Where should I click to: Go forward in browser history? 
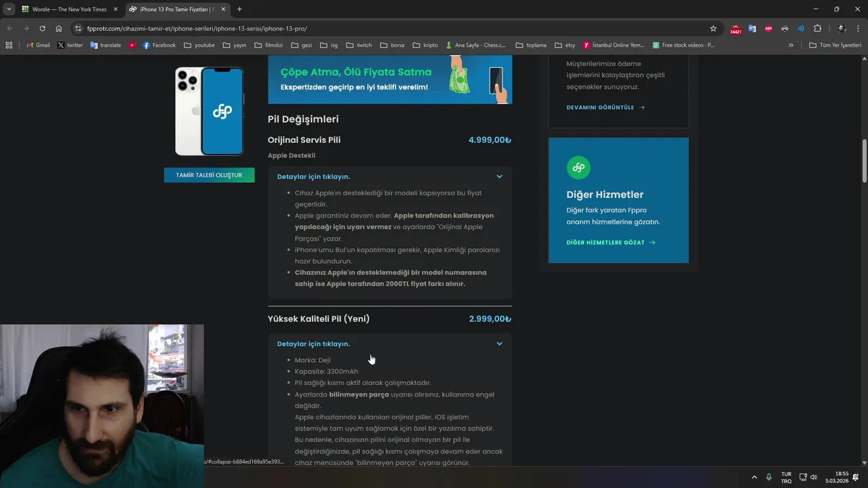(26, 28)
